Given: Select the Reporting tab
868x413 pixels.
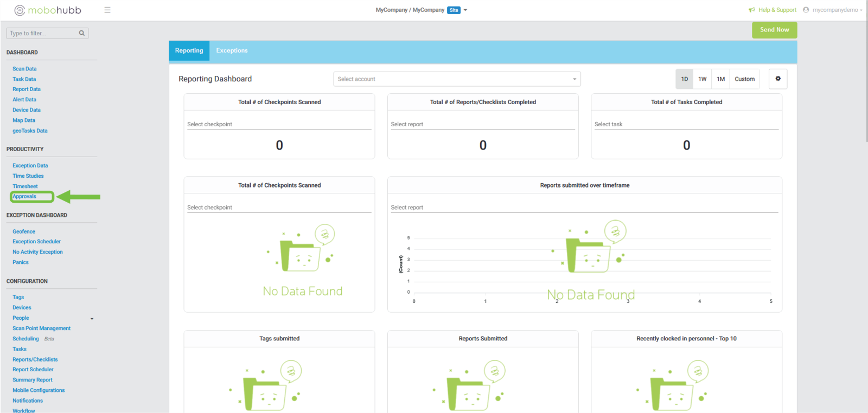Looking at the screenshot, I should 189,50.
